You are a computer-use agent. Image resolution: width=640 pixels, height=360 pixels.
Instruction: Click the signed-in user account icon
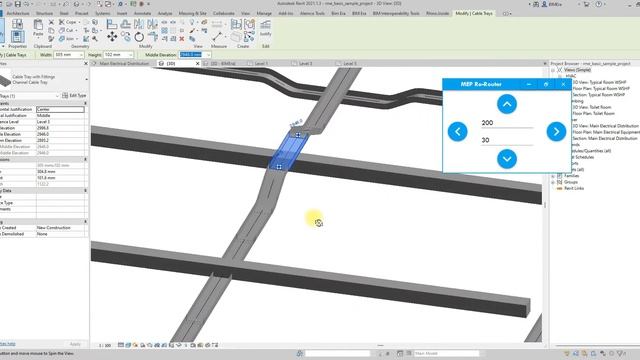[544, 4]
